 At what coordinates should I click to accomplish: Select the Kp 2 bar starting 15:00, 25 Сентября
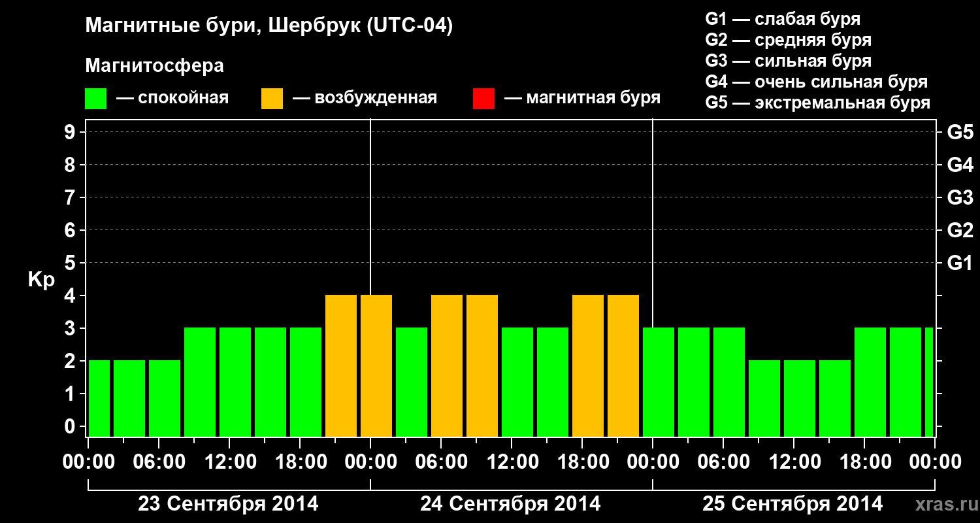pyautogui.click(x=835, y=399)
